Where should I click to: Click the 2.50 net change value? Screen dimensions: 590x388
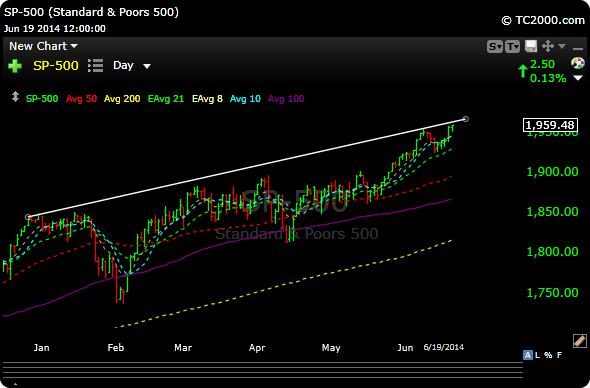click(x=542, y=64)
